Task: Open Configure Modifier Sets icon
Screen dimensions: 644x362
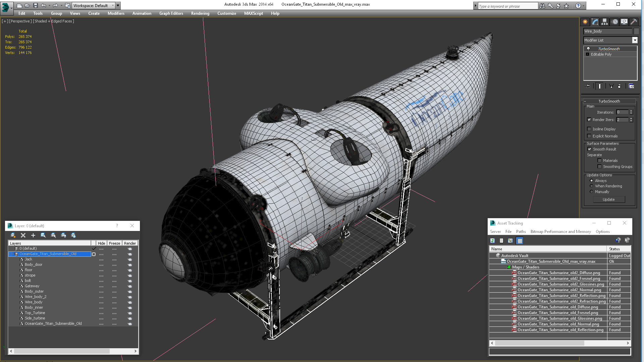Action: click(x=631, y=86)
